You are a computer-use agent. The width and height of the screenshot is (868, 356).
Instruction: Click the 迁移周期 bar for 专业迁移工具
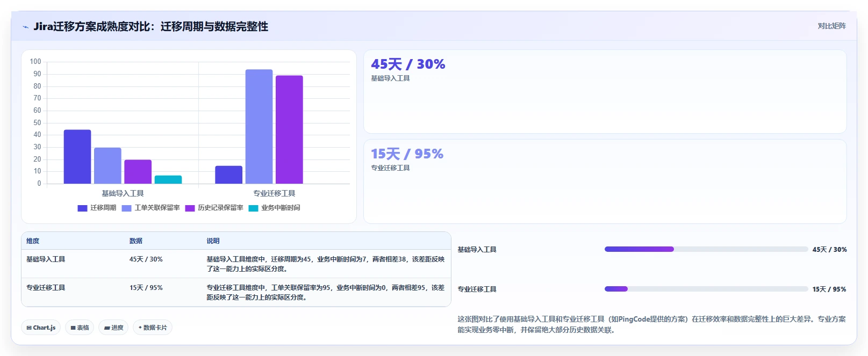click(x=229, y=175)
